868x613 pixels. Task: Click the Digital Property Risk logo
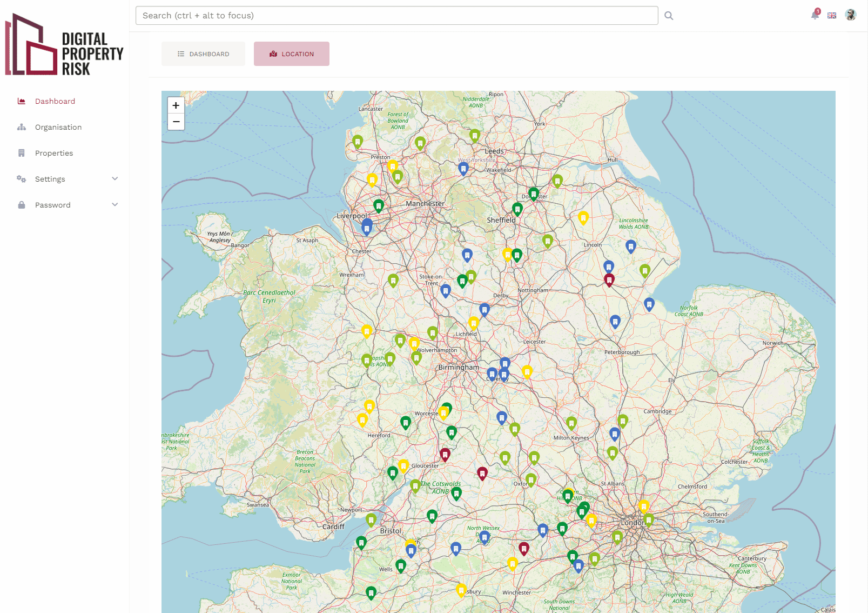point(64,45)
